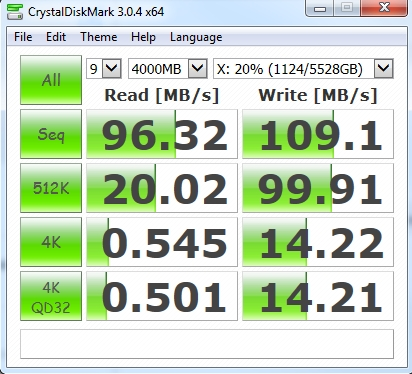Screen dimensions: 412x374
Task: Open the test run count dropdown
Action: 104,69
